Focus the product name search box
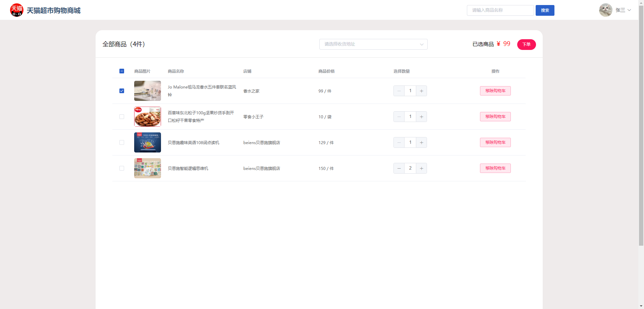Image resolution: width=644 pixels, height=309 pixels. click(500, 10)
